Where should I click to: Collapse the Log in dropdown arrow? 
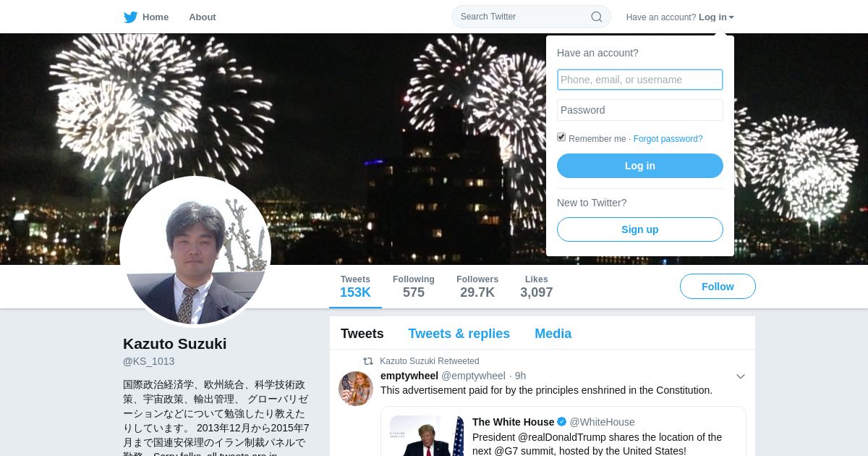731,17
